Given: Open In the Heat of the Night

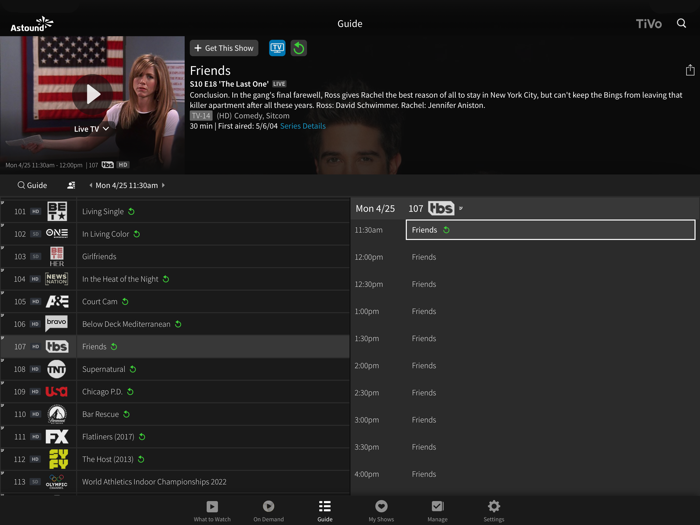Looking at the screenshot, I should [213, 279].
